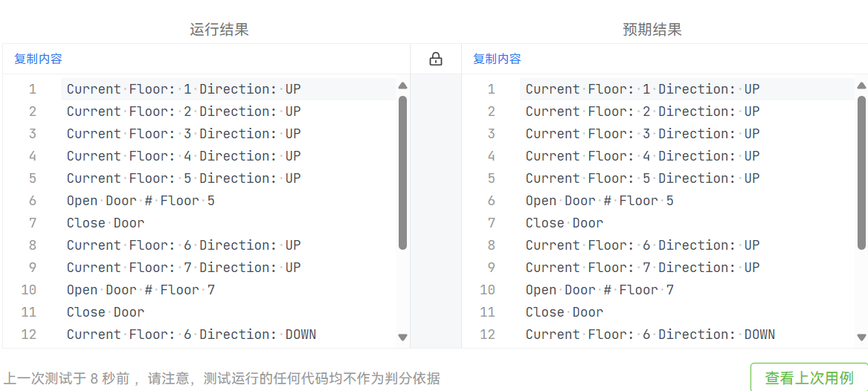The width and height of the screenshot is (868, 391).
Task: Click Close Door line 11 in expected result
Action: [564, 312]
